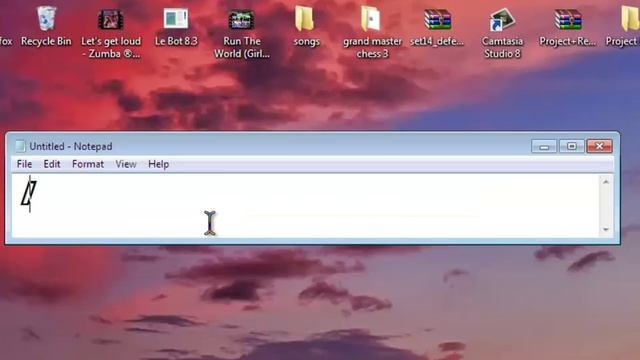Click the Notepad title bar document icon
Viewport: 640px width, 360px height.
[x=20, y=146]
